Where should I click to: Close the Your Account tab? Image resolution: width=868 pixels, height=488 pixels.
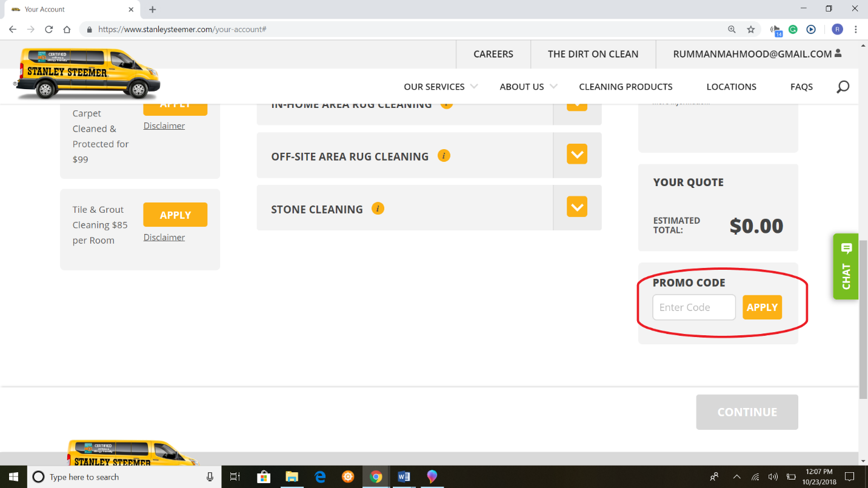pos(132,9)
